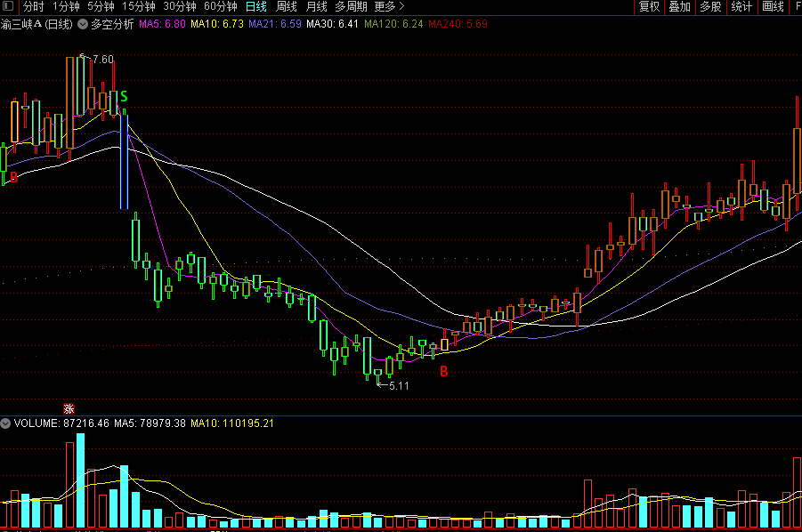802x532 pixels.
Task: Click the red B marker near 5.11 low
Action: tap(444, 372)
